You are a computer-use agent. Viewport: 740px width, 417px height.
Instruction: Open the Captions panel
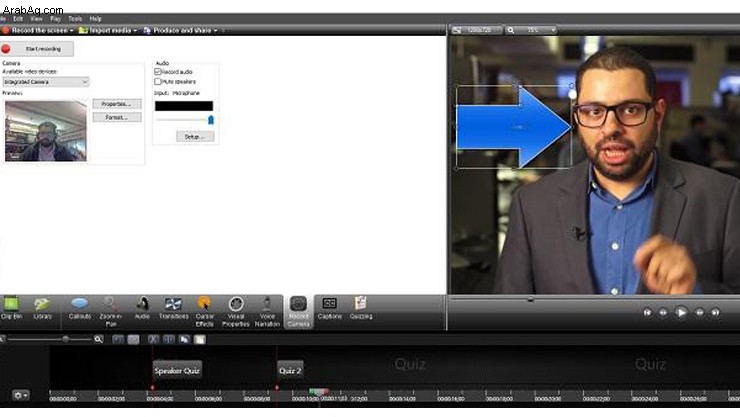click(x=329, y=306)
